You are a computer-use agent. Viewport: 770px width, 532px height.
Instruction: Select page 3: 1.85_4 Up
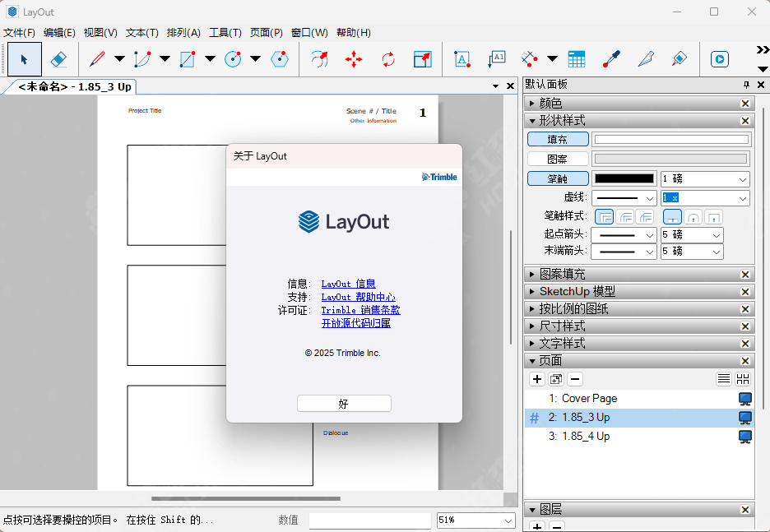tap(586, 437)
